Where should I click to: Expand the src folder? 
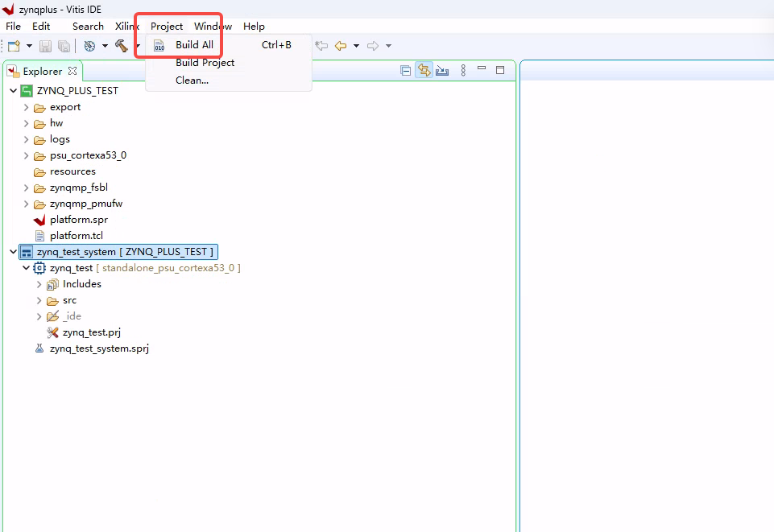pyautogui.click(x=39, y=300)
